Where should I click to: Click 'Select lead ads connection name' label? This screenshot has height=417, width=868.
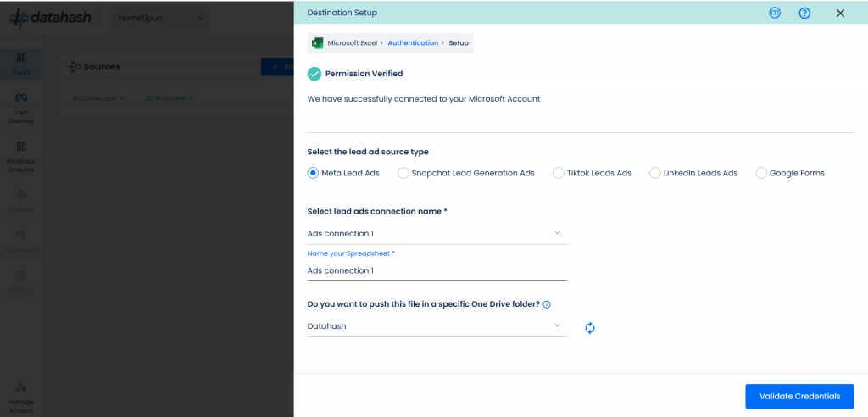(377, 212)
